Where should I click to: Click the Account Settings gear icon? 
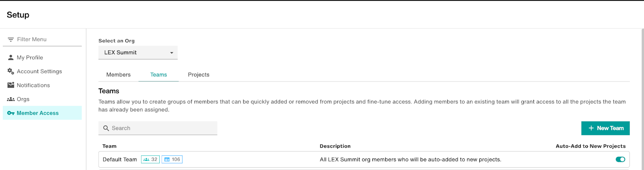pyautogui.click(x=11, y=71)
